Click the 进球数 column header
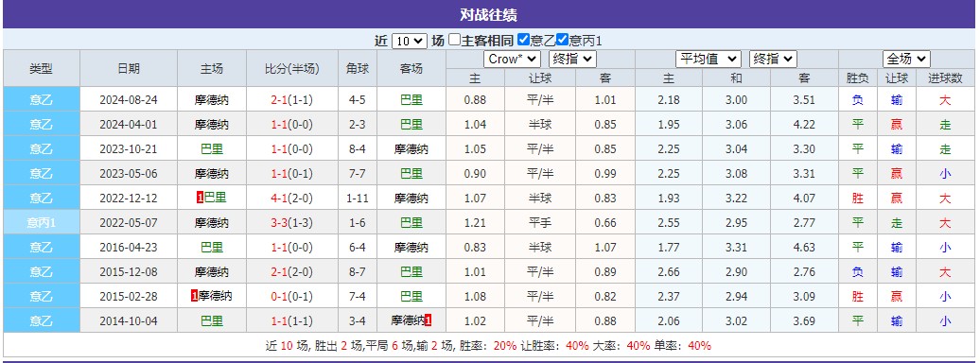Image resolution: width=980 pixels, height=363 pixels. [x=944, y=78]
